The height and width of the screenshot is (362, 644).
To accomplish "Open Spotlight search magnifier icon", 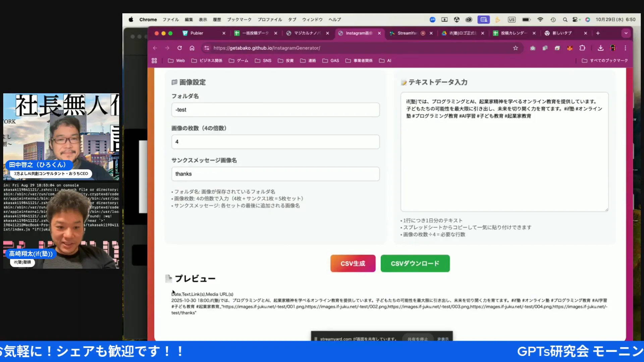I will tap(565, 19).
